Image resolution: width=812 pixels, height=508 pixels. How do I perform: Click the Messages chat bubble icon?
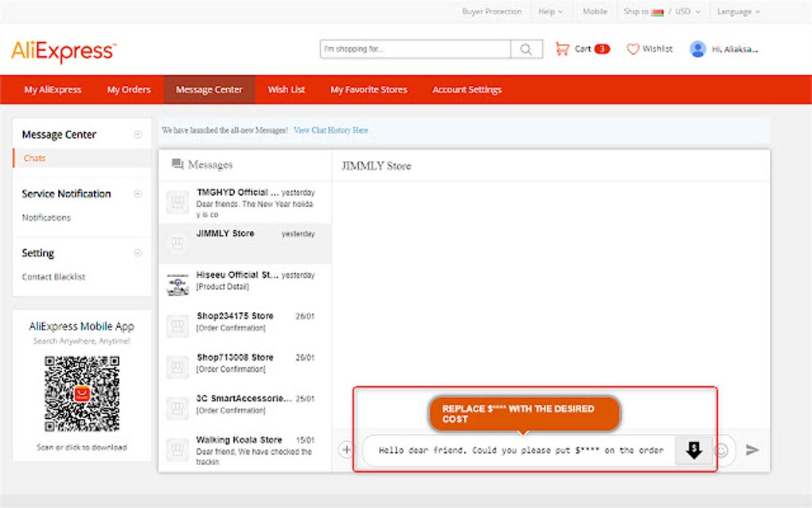click(177, 164)
